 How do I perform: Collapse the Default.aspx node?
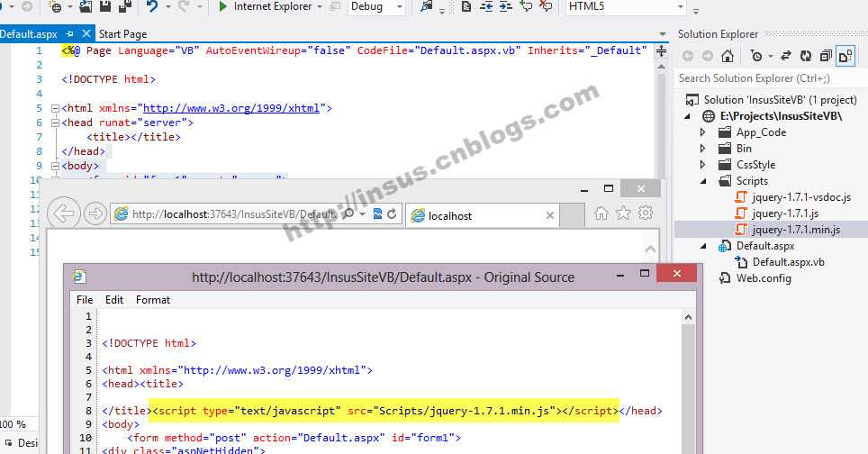[x=703, y=246]
